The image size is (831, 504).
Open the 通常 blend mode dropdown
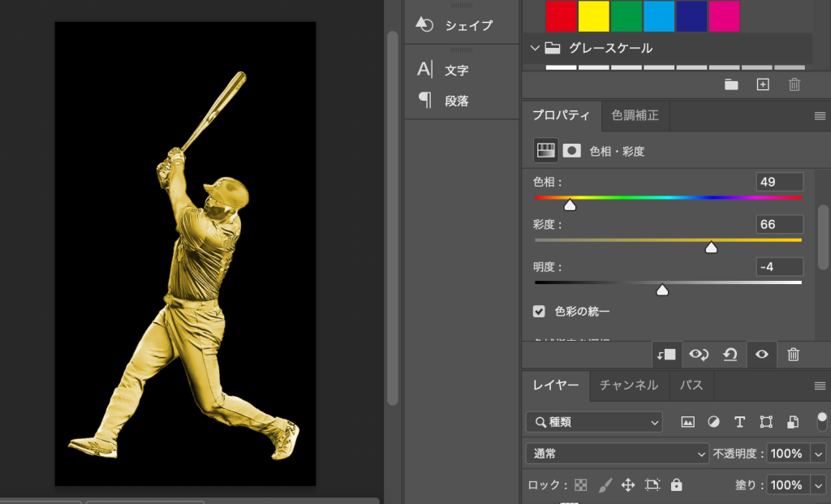pos(617,454)
